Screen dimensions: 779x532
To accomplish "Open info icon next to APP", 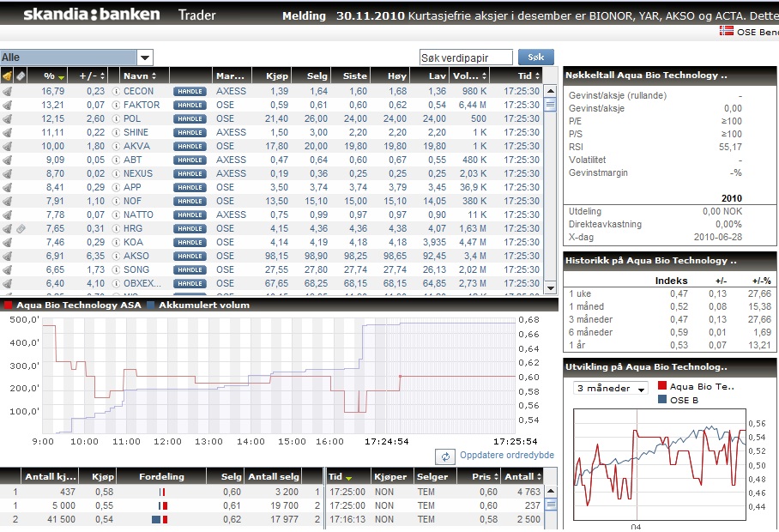I will [x=116, y=187].
